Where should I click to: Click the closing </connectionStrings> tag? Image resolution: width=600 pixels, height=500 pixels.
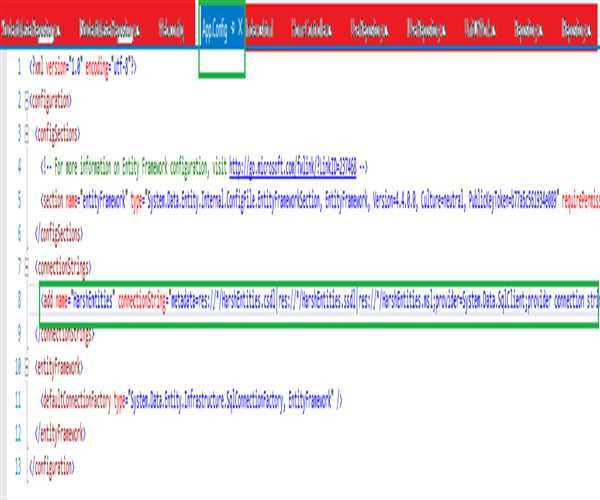coord(64,335)
